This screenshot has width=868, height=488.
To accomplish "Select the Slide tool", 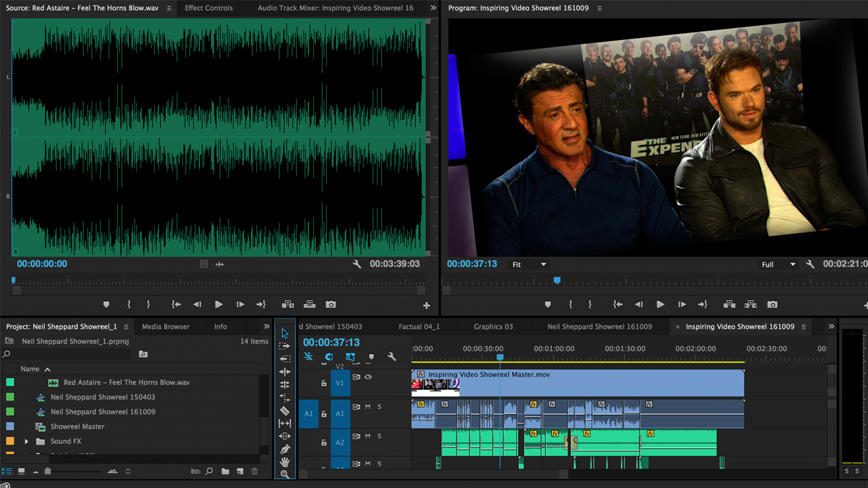I will pyautogui.click(x=285, y=436).
